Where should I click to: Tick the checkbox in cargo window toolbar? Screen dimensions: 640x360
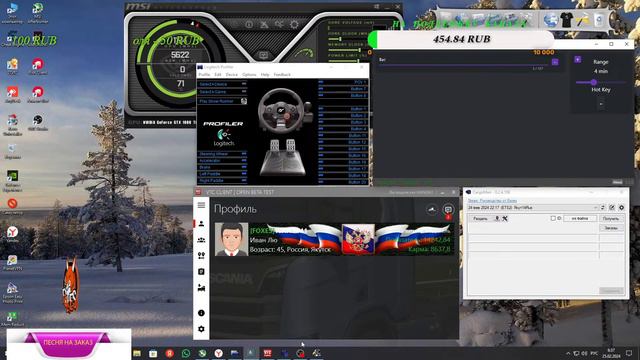tap(553, 219)
